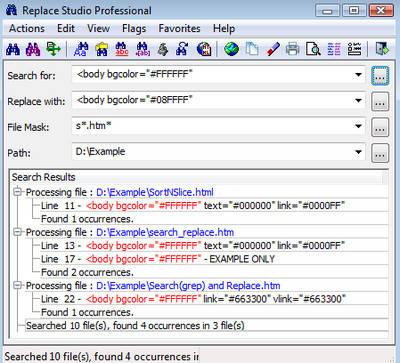400x363 pixels.
Task: Toggle the binoculars Aa match-case icon
Action: 81,50
